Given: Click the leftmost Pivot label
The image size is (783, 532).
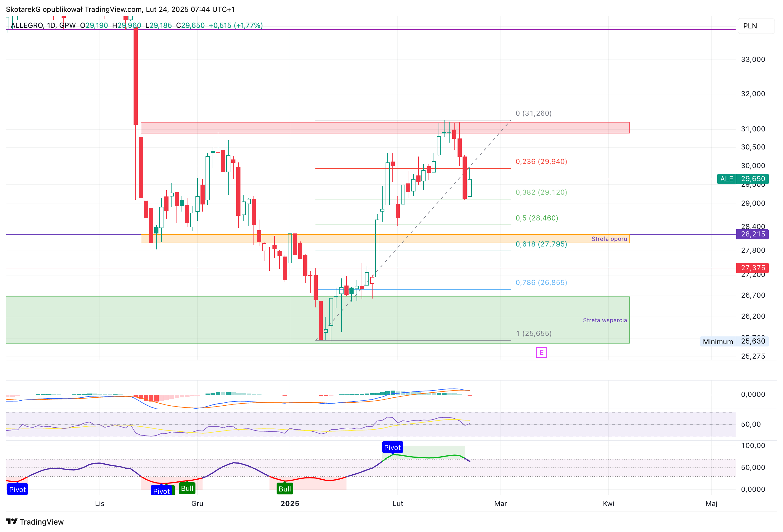Looking at the screenshot, I should coord(17,490).
